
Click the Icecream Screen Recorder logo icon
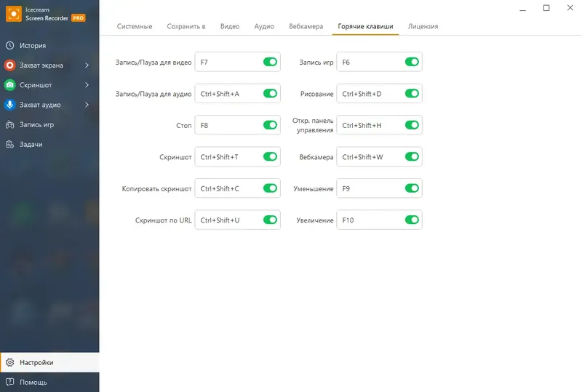[14, 14]
